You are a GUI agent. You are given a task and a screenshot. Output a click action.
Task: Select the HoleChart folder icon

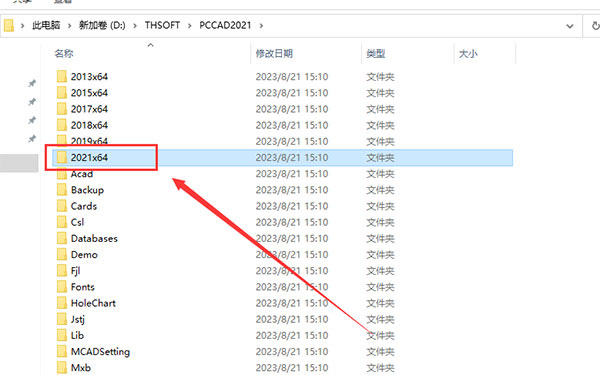(x=62, y=303)
